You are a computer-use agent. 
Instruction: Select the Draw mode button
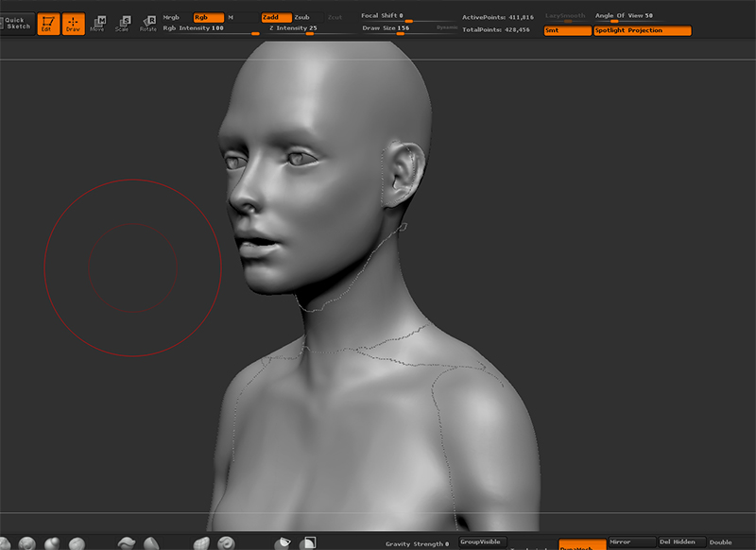click(x=74, y=24)
